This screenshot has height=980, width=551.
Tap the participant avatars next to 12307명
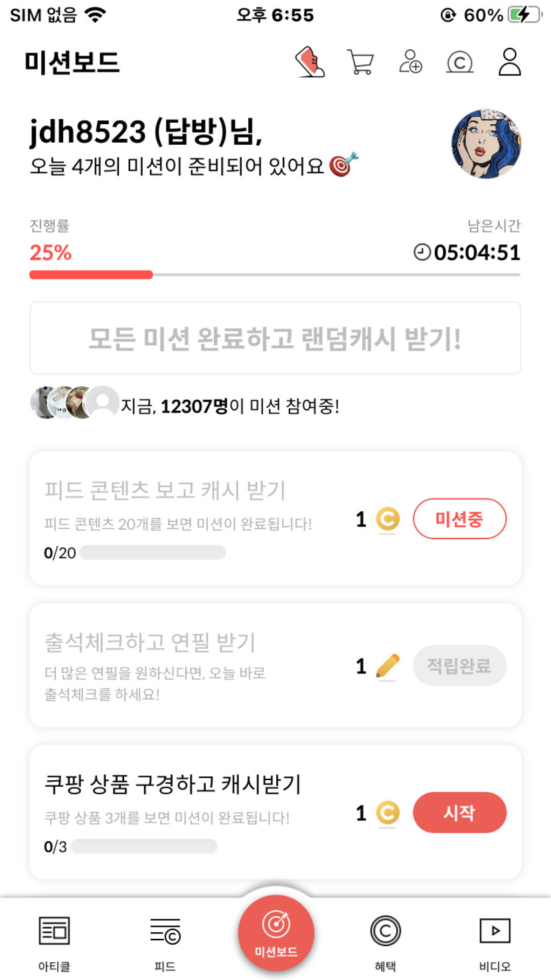point(74,403)
